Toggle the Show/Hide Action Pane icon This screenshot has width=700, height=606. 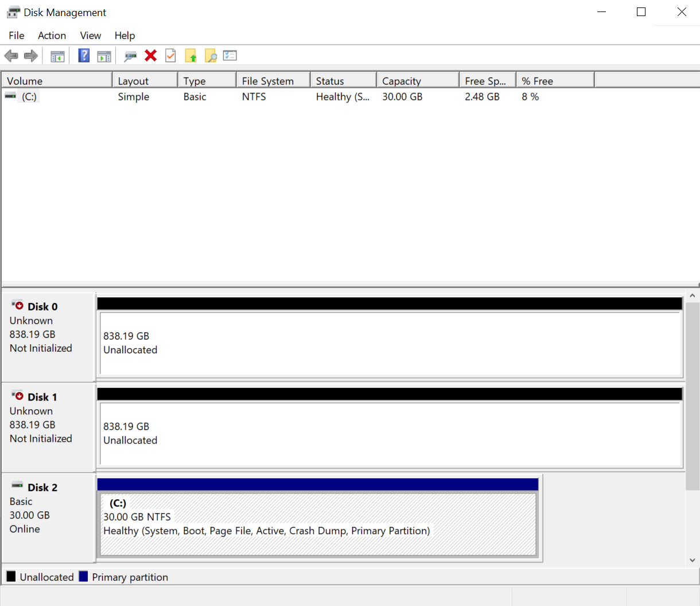click(104, 56)
